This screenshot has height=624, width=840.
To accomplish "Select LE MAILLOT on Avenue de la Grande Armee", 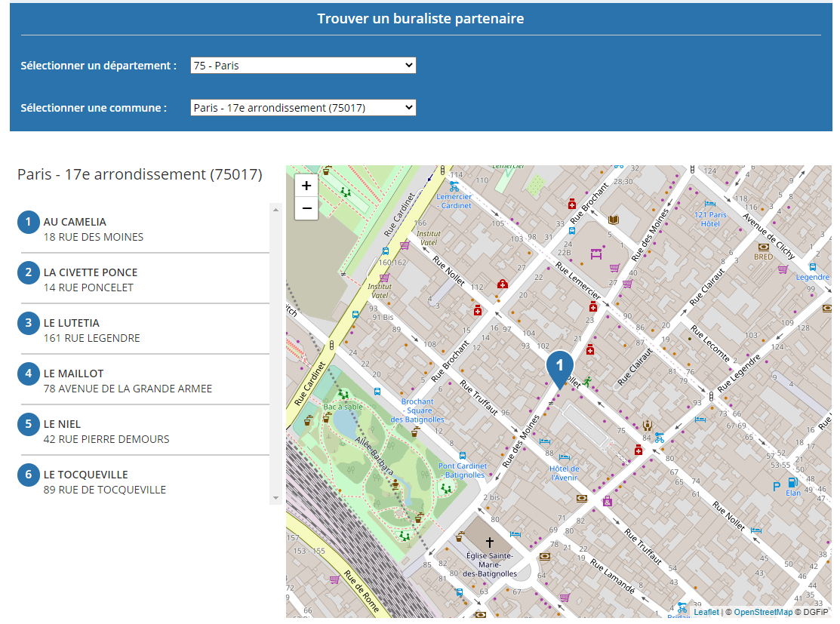I will coord(74,373).
